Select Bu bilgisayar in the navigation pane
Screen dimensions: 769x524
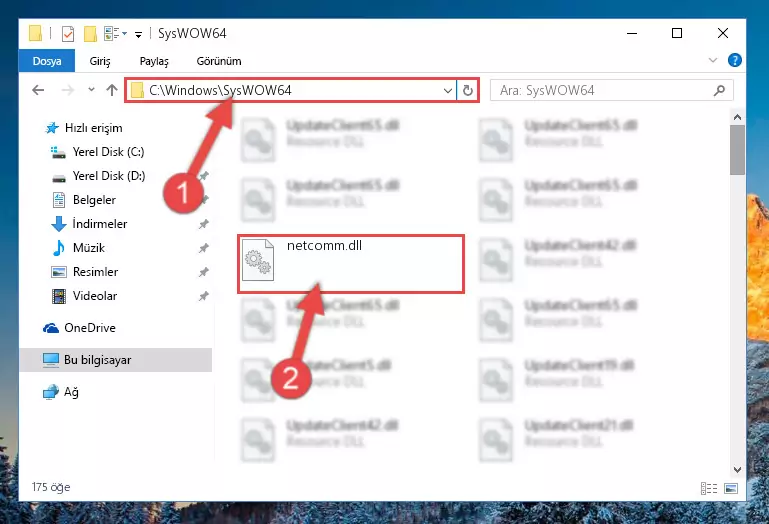pyautogui.click(x=116, y=360)
